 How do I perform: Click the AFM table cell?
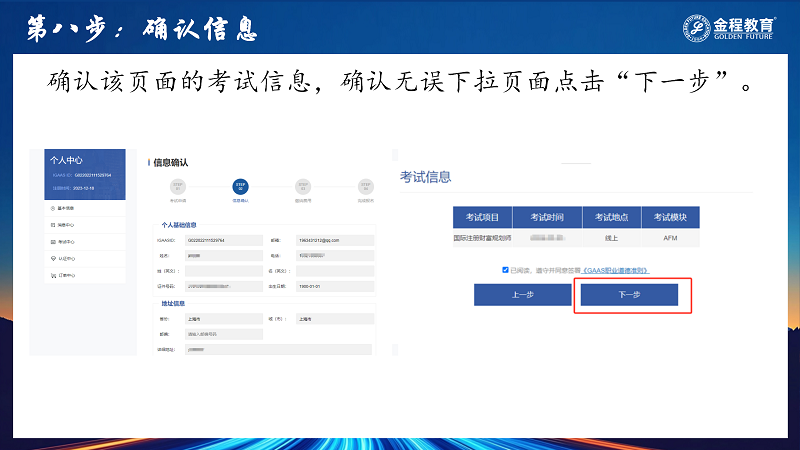(x=670, y=238)
